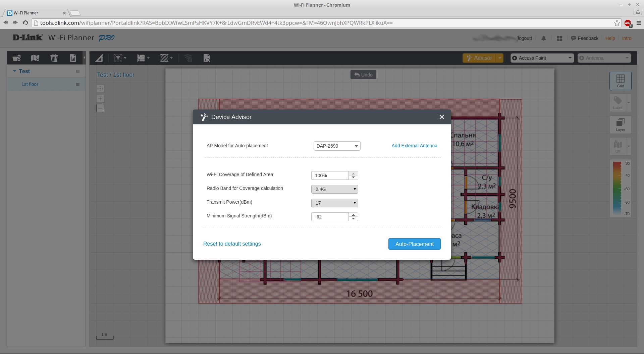Toggle the heatmap Off button
644x354 pixels.
coord(618,146)
